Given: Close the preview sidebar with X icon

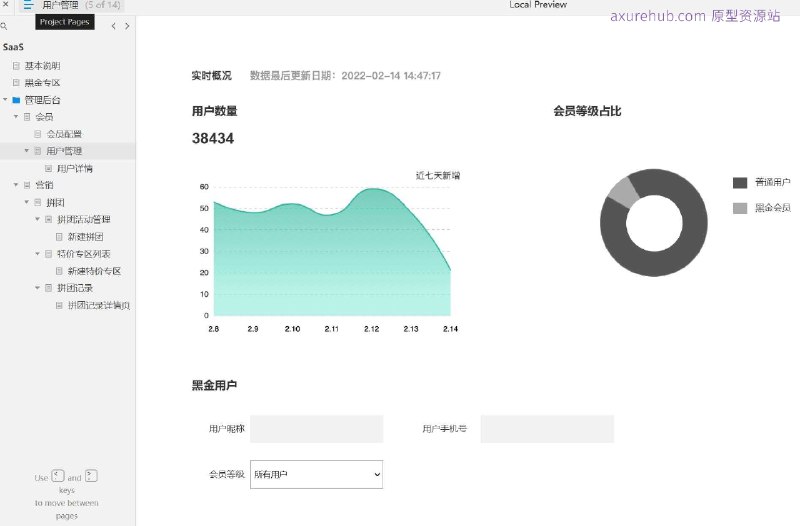Looking at the screenshot, I should (x=6, y=5).
